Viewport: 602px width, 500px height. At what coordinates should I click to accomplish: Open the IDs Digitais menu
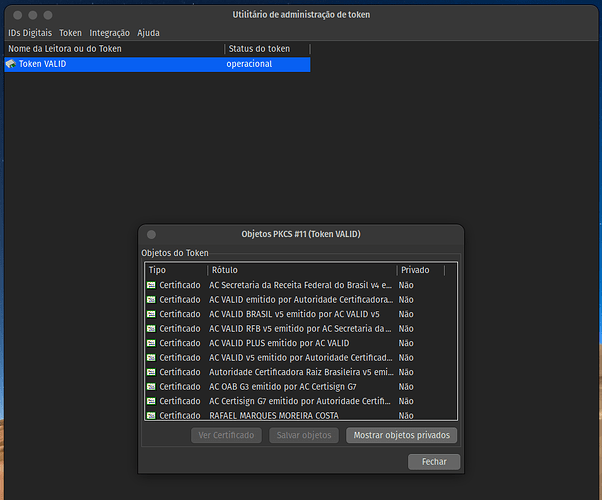(x=30, y=33)
